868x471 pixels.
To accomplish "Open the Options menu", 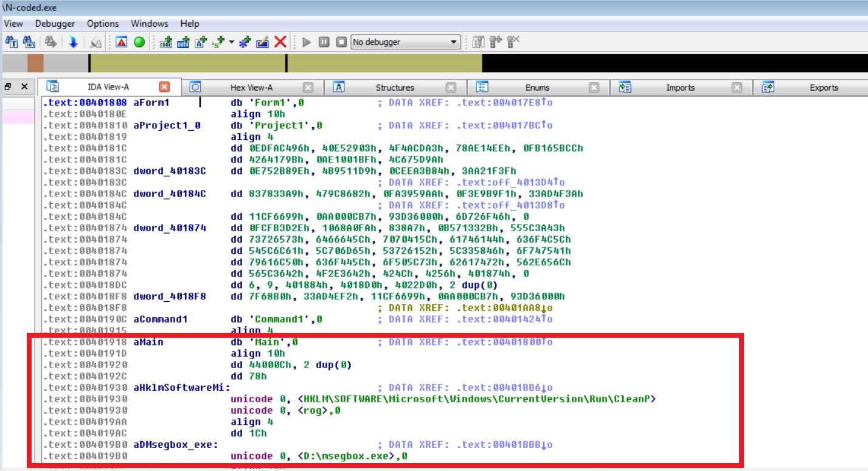I will [103, 24].
